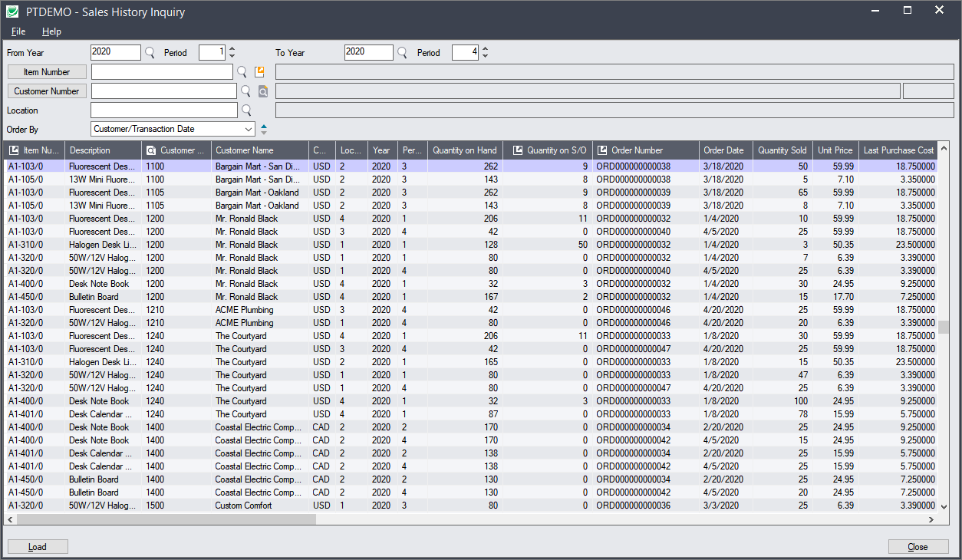Click the orange item drilldown icon
The height and width of the screenshot is (560, 962).
[x=259, y=72]
